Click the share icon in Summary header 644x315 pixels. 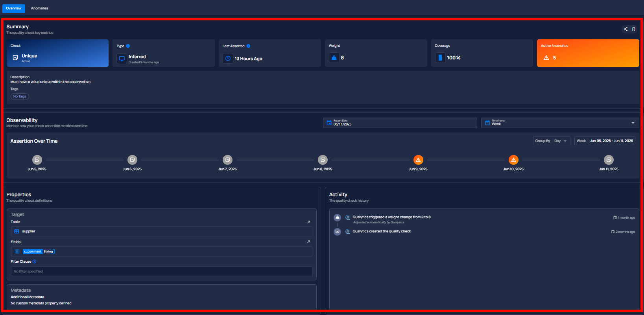coord(626,29)
